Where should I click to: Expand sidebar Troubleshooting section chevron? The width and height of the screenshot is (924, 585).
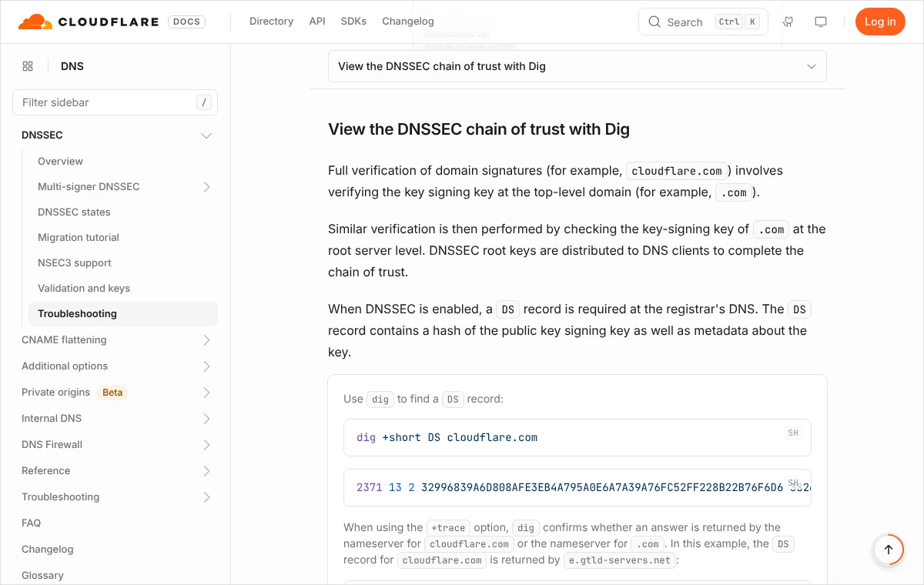206,497
